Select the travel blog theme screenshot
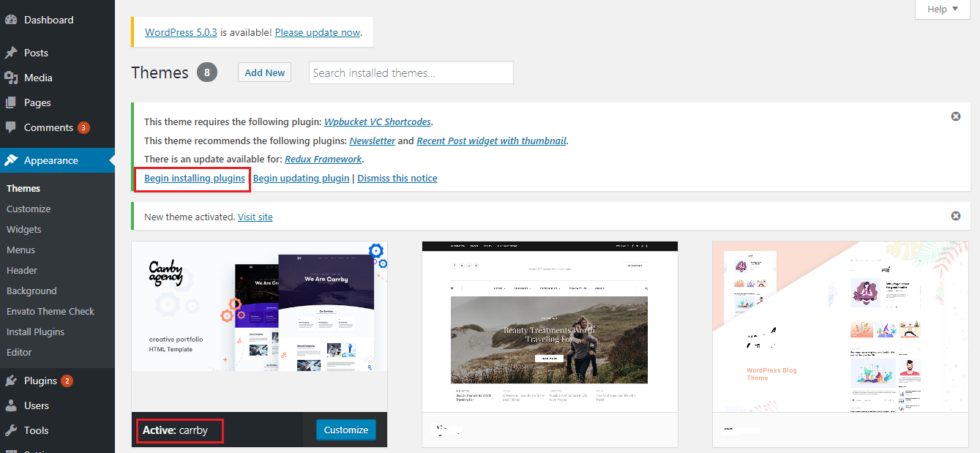 click(x=550, y=327)
